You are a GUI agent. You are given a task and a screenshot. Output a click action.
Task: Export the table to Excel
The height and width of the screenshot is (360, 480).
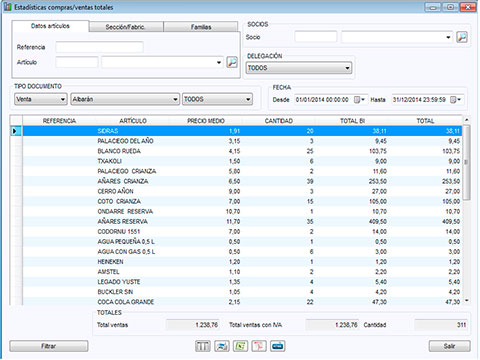pos(241,346)
